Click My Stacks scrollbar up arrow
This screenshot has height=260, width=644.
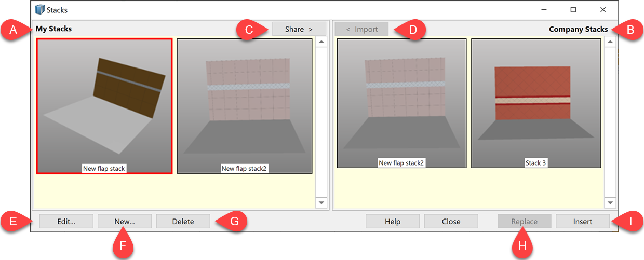point(321,42)
